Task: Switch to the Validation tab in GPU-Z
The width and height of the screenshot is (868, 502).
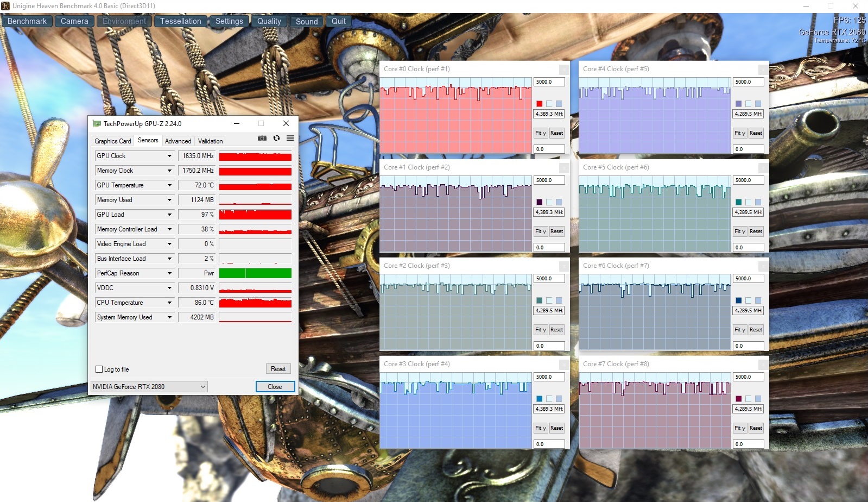Action: 210,141
